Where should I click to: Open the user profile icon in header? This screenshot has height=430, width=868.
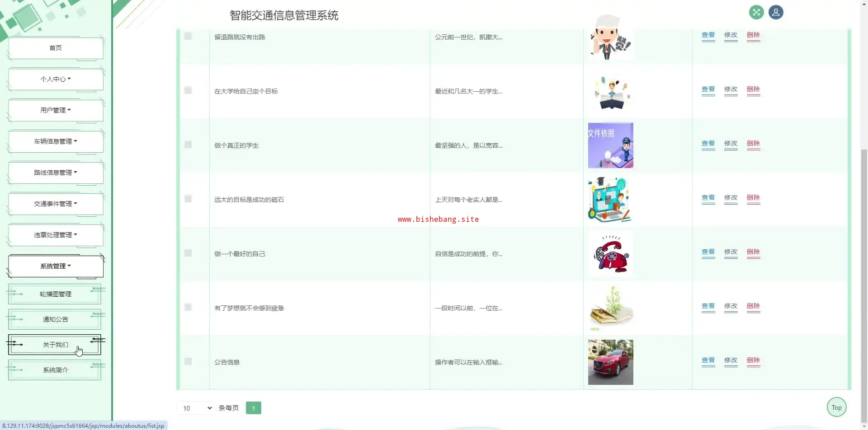776,12
